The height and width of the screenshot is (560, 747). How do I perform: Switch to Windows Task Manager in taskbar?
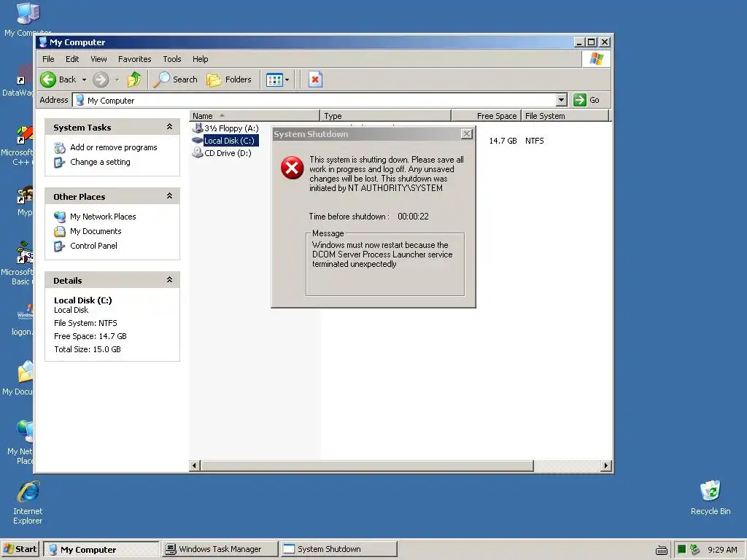pyautogui.click(x=220, y=549)
